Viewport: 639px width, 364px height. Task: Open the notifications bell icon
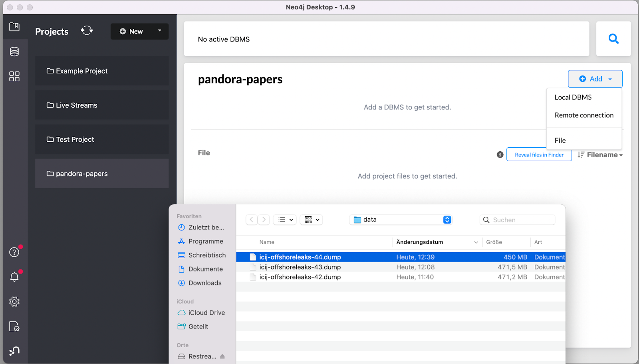click(x=14, y=277)
